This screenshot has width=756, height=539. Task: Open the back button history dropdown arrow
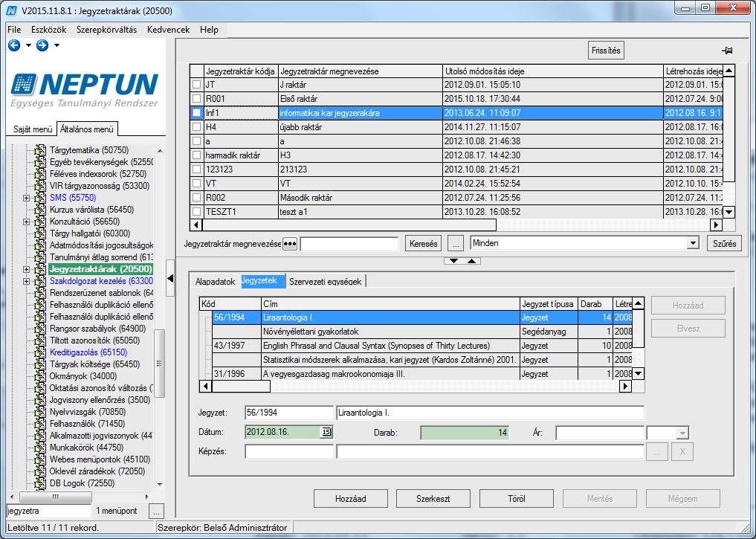(x=28, y=45)
